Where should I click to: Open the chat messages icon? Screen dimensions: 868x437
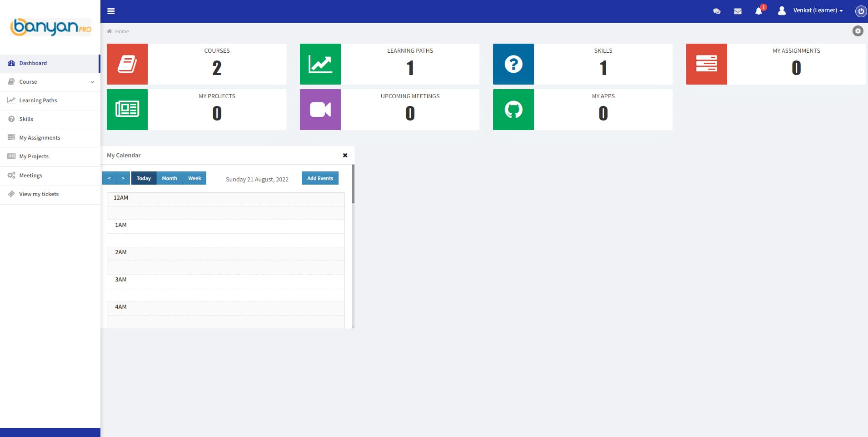pos(717,11)
